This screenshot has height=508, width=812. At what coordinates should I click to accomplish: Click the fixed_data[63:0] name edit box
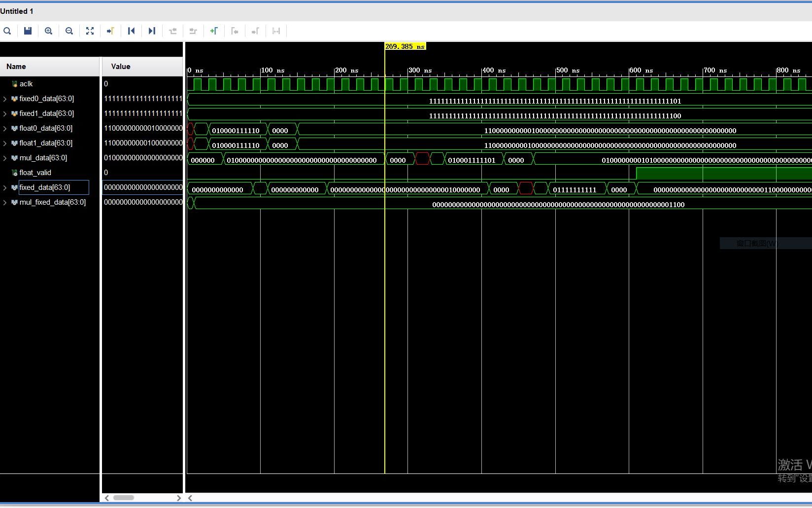[x=53, y=187]
